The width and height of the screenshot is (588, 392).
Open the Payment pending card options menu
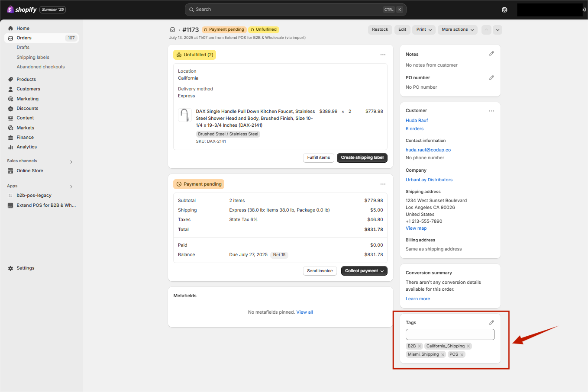pyautogui.click(x=383, y=184)
